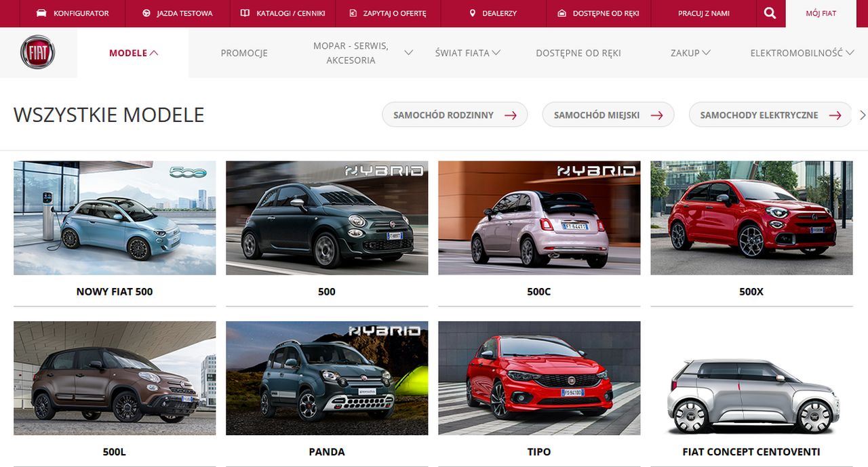
Task: Select the Panda Hybrid car image
Action: (327, 378)
